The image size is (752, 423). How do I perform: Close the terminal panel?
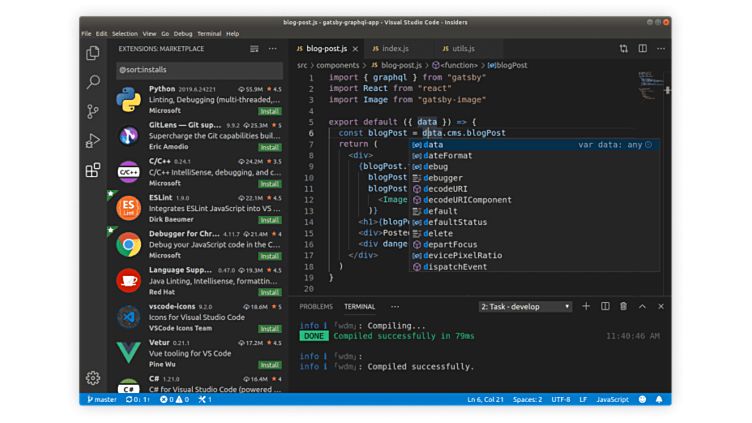661,306
